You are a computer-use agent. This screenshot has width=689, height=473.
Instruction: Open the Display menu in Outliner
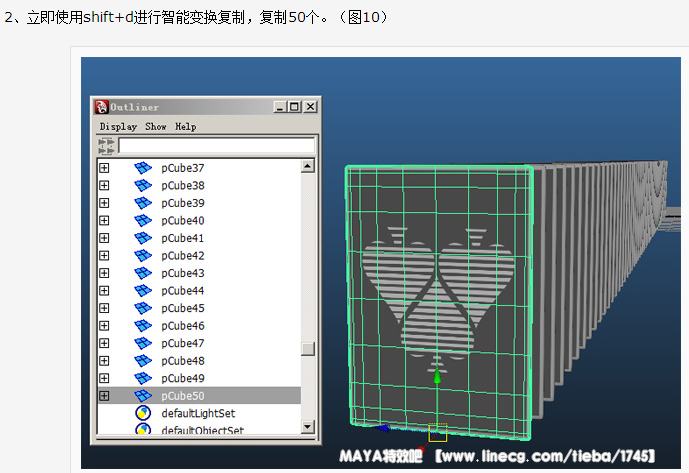[x=118, y=127]
